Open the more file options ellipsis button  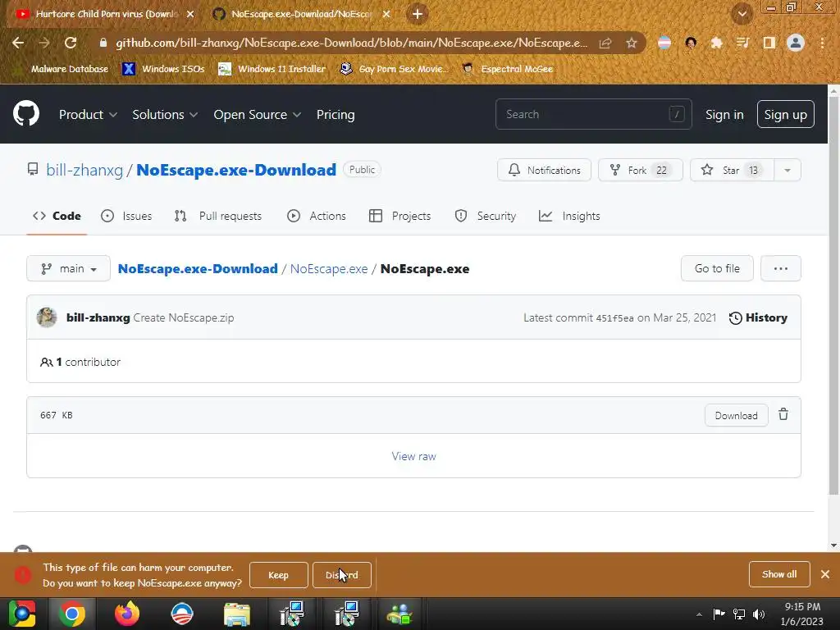[781, 268]
